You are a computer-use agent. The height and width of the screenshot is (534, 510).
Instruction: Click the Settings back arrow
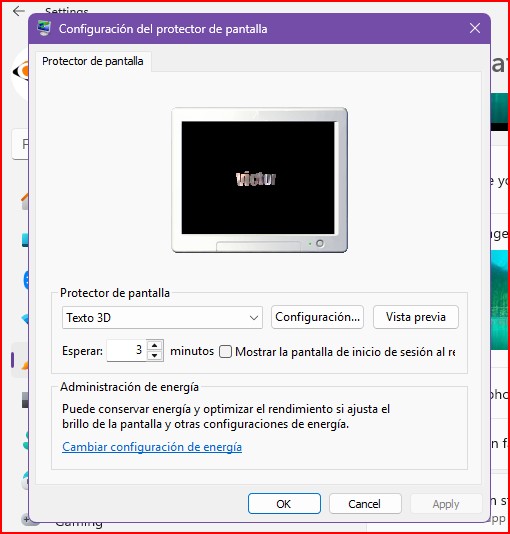[18, 11]
